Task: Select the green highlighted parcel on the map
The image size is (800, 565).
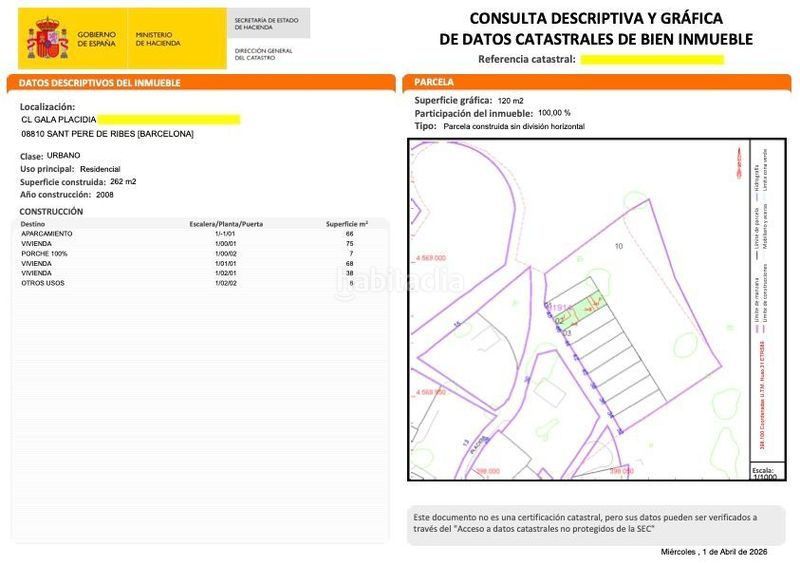Action: [581, 309]
